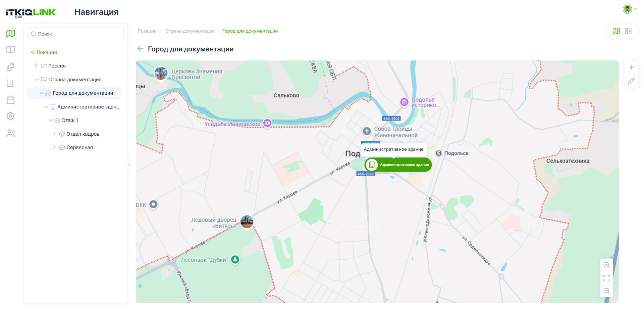Open the settings gear sidebar icon
The width and height of the screenshot is (644, 309).
click(x=11, y=116)
